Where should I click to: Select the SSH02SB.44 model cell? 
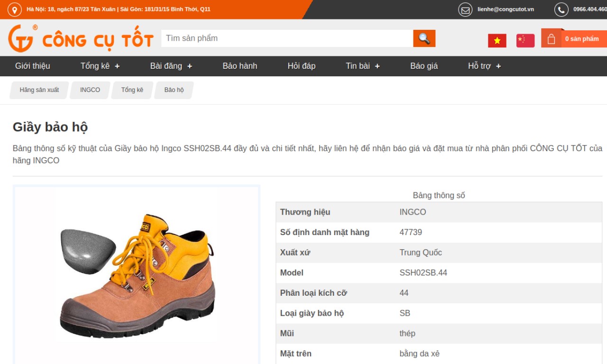[x=423, y=273]
